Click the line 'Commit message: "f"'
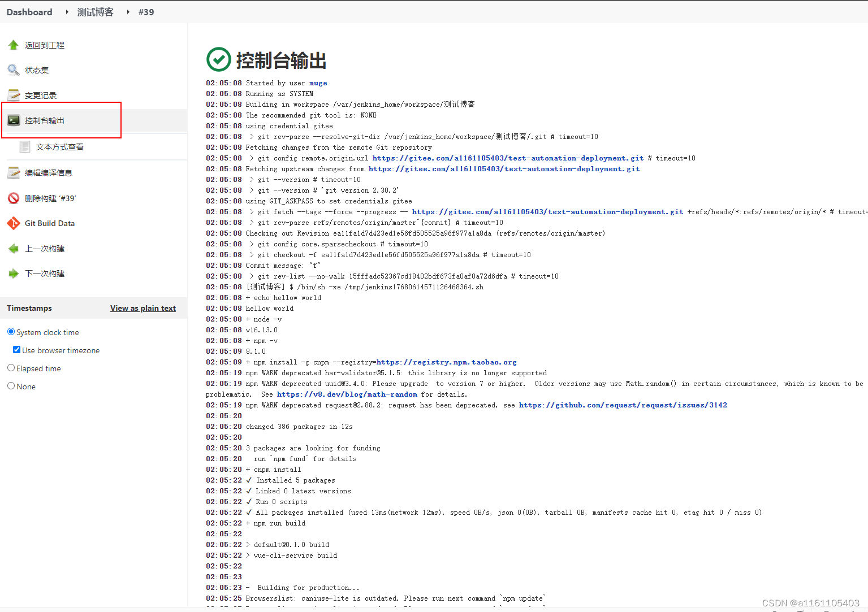This screenshot has height=612, width=868. tap(283, 266)
